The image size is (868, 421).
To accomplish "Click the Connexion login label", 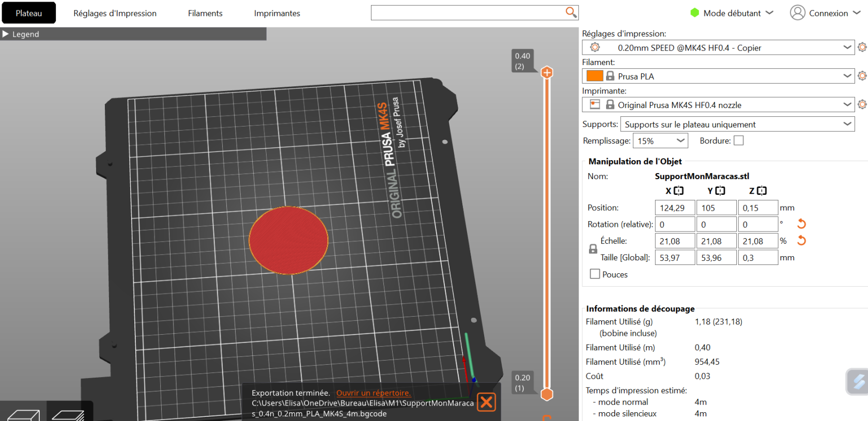I will (x=828, y=13).
